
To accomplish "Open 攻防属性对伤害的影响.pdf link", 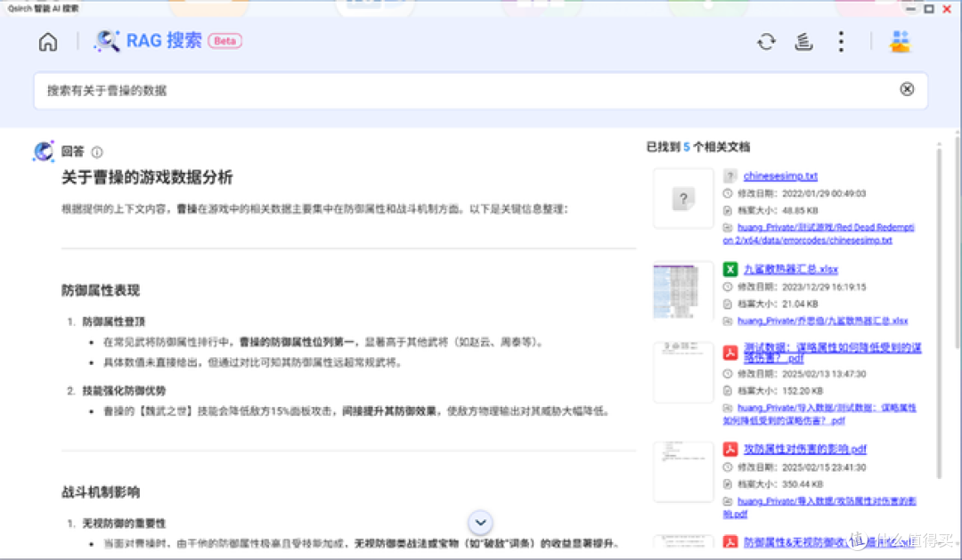I will point(805,449).
